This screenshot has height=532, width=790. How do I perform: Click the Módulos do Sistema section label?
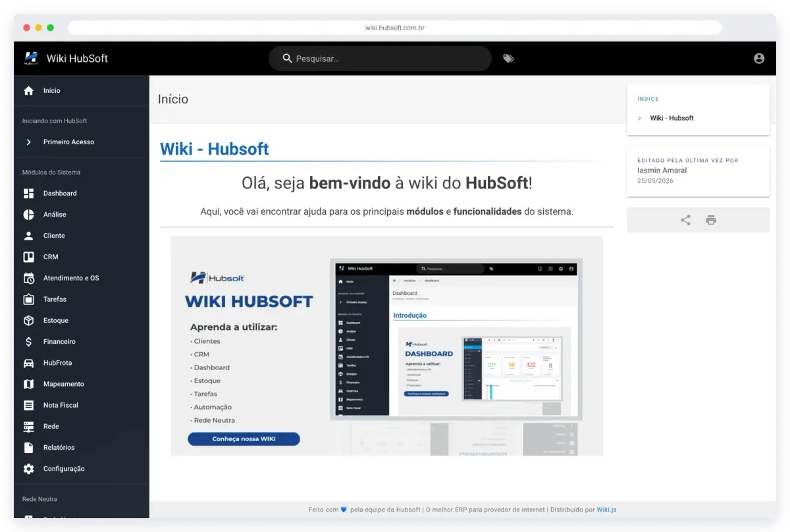point(51,173)
